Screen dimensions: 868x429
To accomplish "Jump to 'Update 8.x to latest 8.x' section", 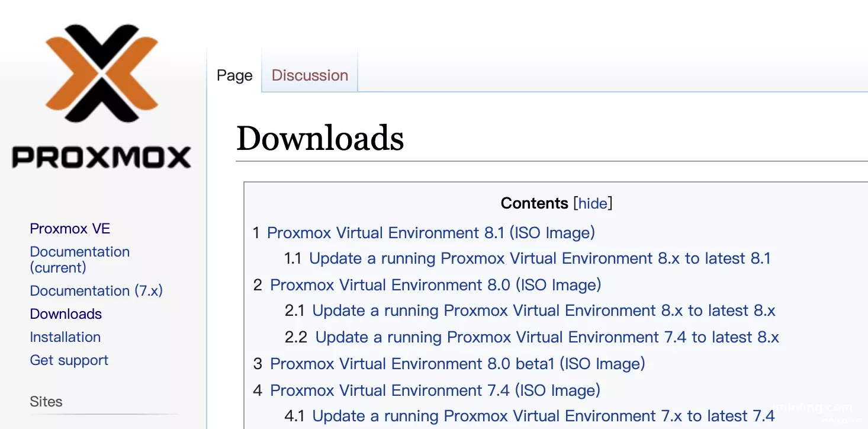I will pyautogui.click(x=544, y=311).
